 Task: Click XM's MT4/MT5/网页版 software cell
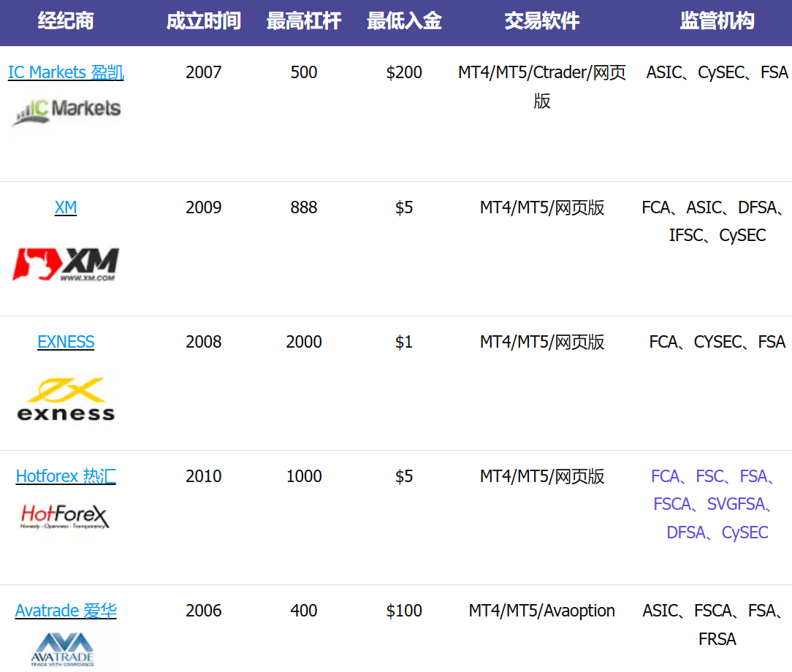click(542, 207)
